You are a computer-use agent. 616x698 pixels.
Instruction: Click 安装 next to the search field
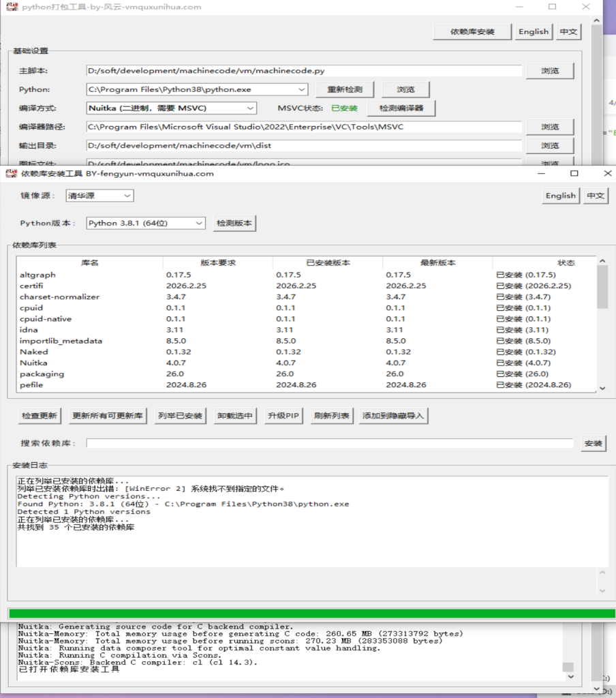point(593,442)
